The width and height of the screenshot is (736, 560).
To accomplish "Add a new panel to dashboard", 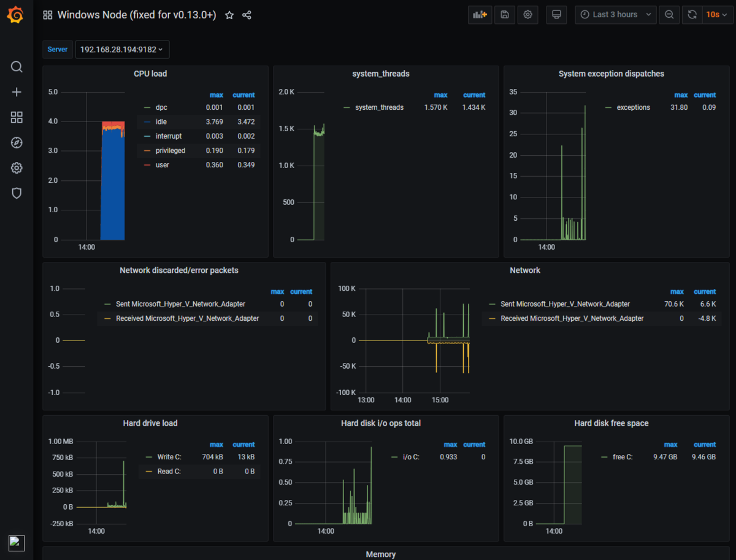I will [480, 15].
